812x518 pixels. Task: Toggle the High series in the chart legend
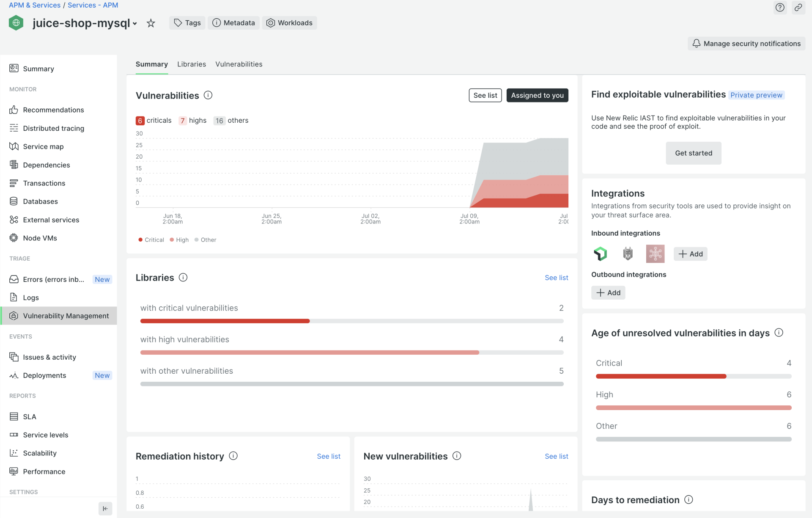[179, 240]
